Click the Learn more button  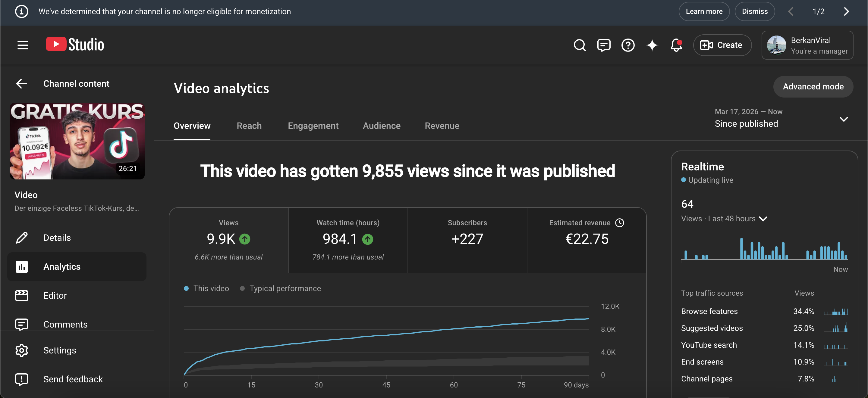[704, 11]
